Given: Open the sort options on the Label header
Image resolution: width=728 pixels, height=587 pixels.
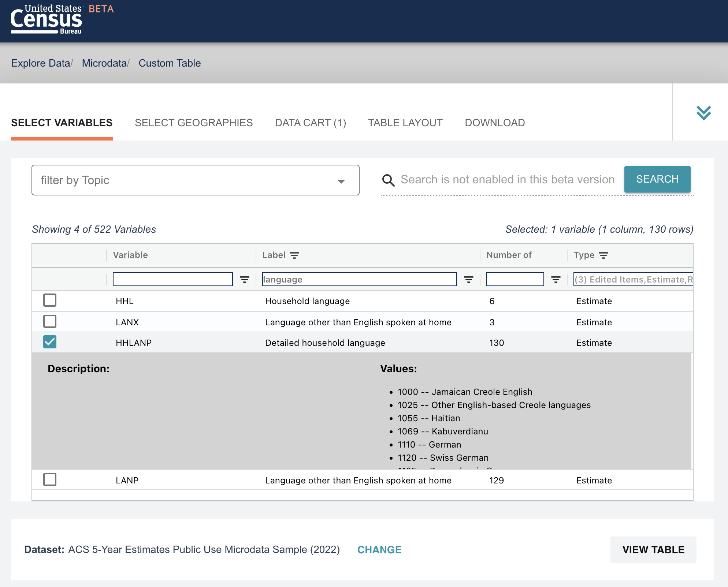Looking at the screenshot, I should (x=295, y=255).
